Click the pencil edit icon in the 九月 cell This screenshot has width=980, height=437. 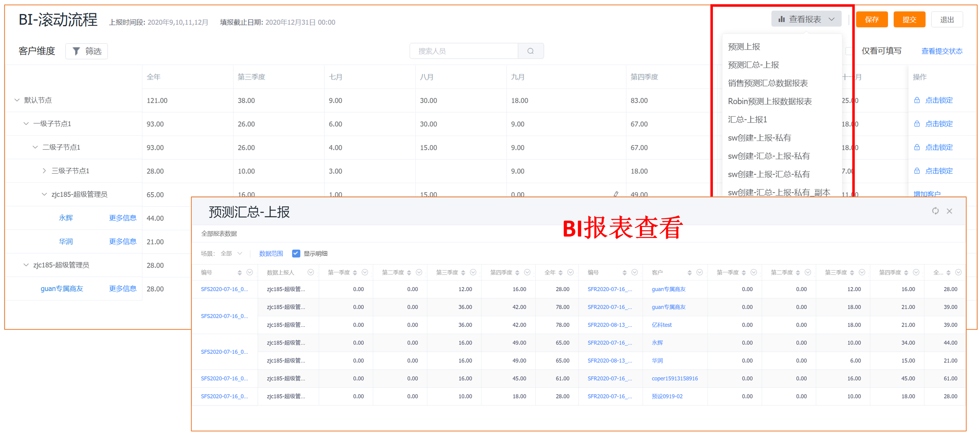coord(616,194)
